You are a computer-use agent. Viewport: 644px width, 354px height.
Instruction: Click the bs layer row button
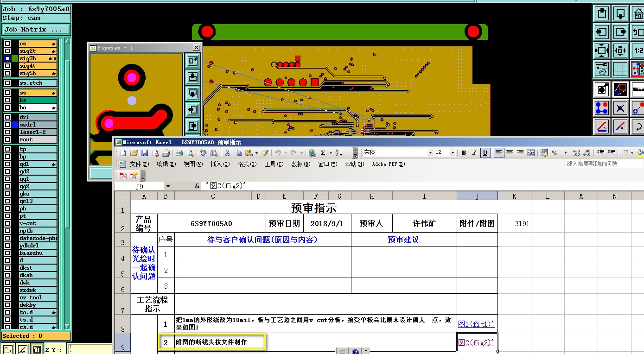(x=38, y=100)
